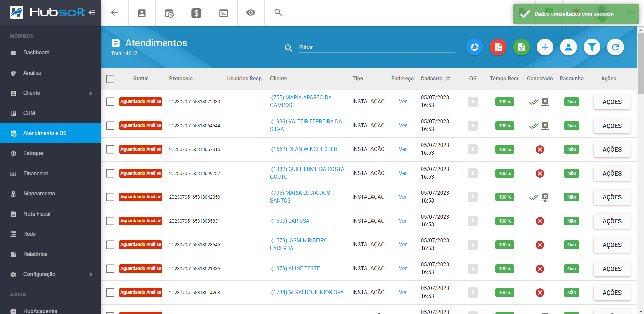Open client (1379) ALINE TESTE
Screen dimensions: 644x314
(295, 269)
